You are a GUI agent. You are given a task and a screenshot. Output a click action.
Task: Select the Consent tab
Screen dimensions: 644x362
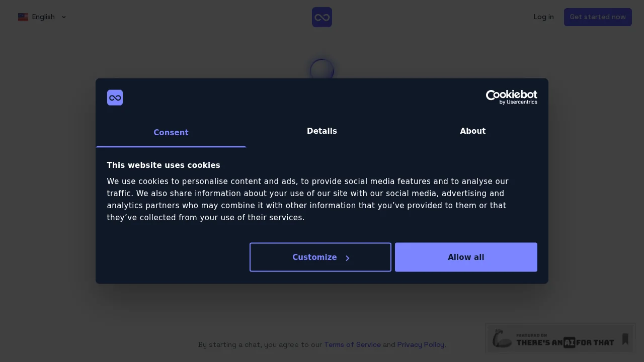point(171,132)
